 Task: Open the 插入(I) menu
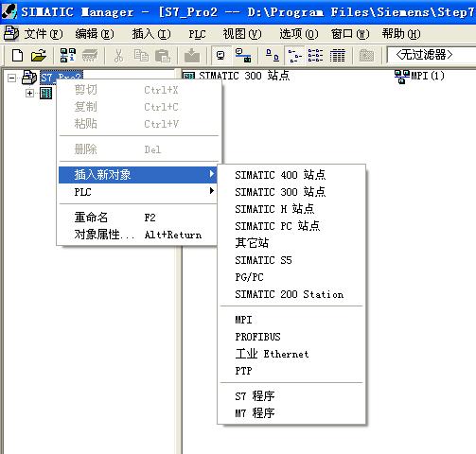point(151,34)
